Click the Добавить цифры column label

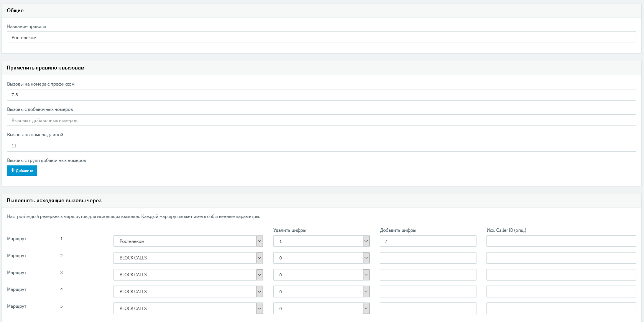tap(398, 230)
